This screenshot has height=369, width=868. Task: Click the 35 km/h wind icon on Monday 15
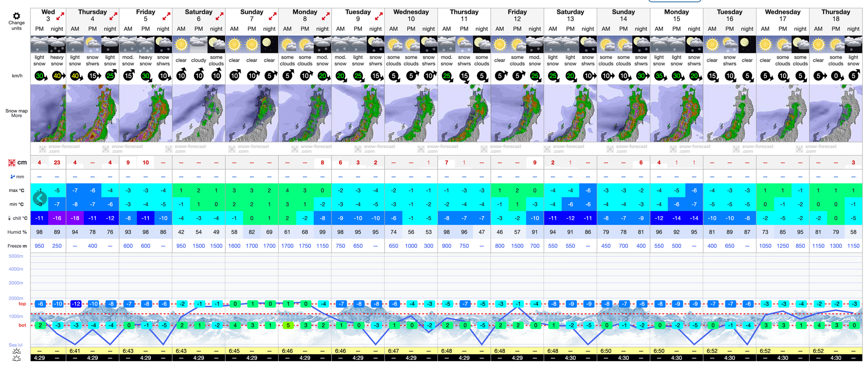tap(659, 76)
